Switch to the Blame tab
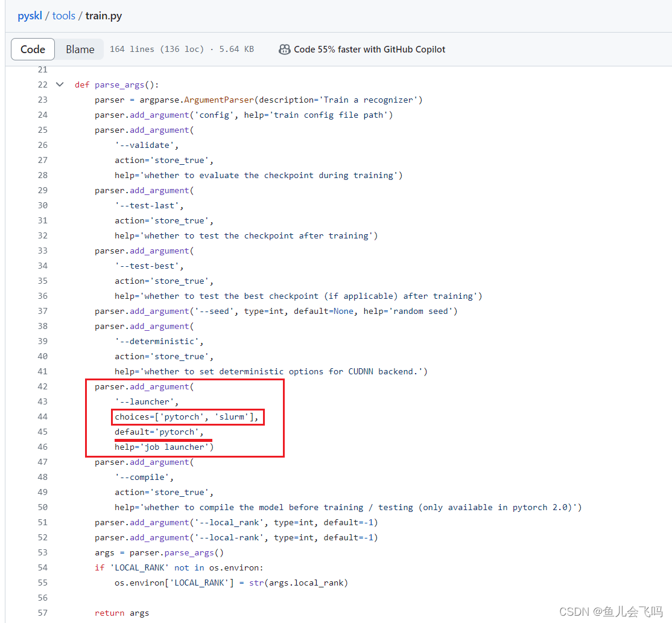Screen dimensions: 672x623 (80, 49)
